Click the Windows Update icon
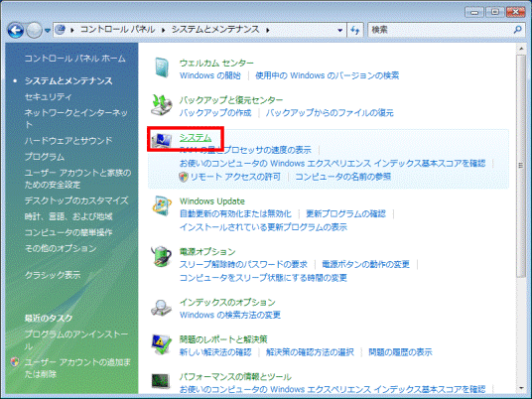 [x=162, y=205]
